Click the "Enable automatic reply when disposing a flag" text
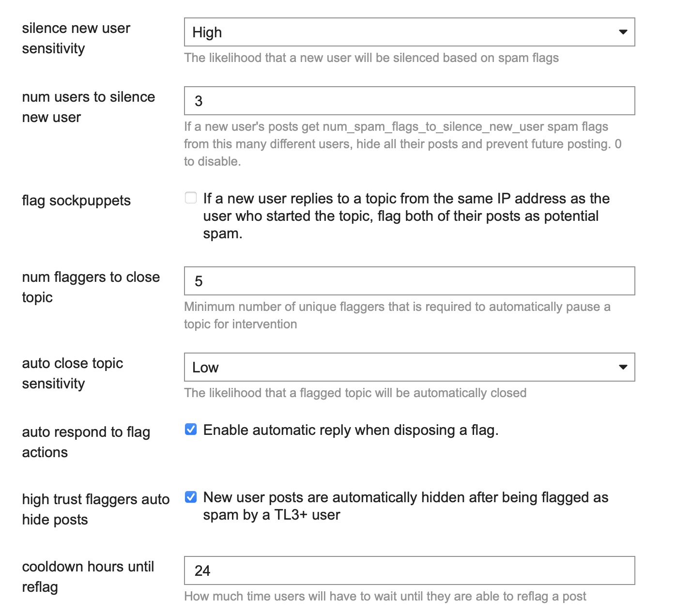The width and height of the screenshot is (677, 616). [x=351, y=430]
